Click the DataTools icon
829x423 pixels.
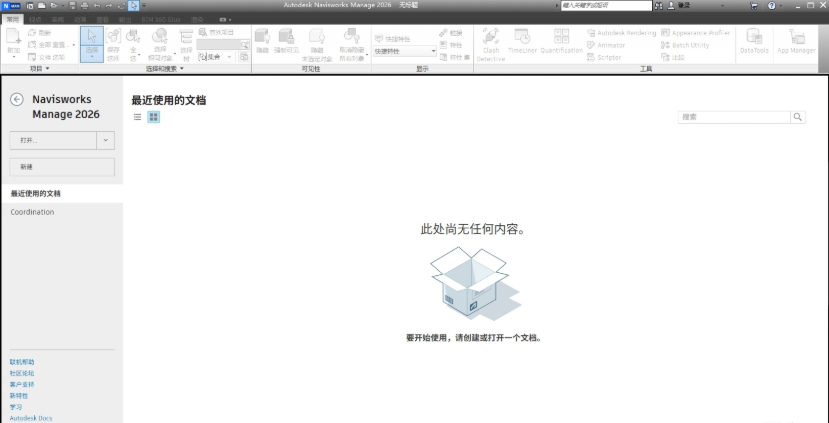(754, 42)
